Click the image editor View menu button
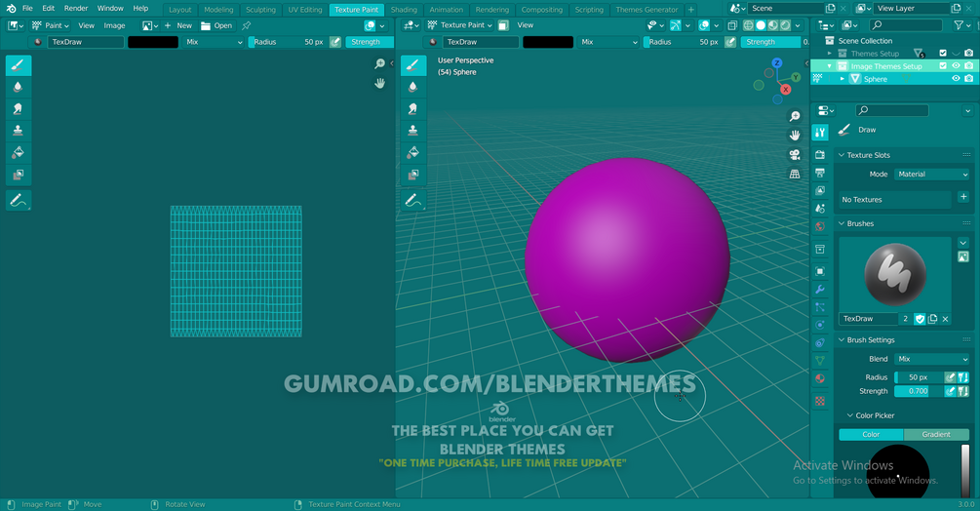Image resolution: width=980 pixels, height=511 pixels. point(86,25)
